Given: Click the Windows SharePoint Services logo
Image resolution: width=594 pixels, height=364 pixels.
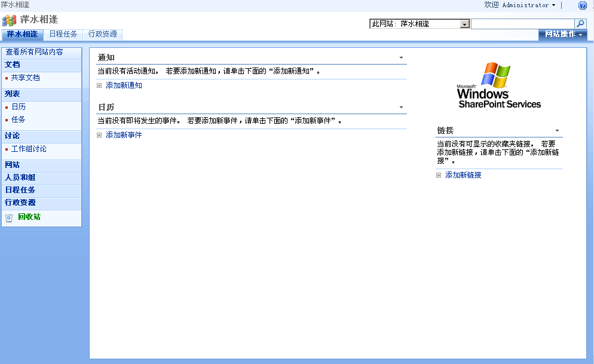Looking at the screenshot, I should 499,85.
